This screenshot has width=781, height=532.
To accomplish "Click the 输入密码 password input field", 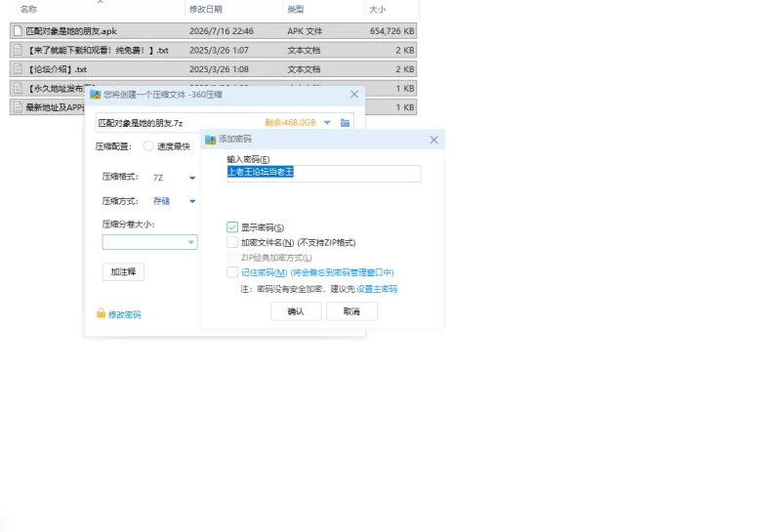I will [x=324, y=173].
